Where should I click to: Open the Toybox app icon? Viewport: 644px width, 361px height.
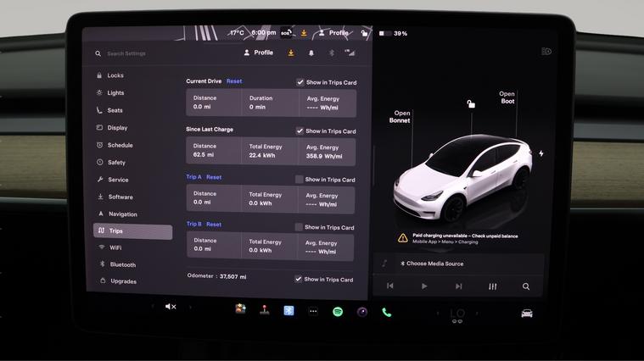point(240,309)
